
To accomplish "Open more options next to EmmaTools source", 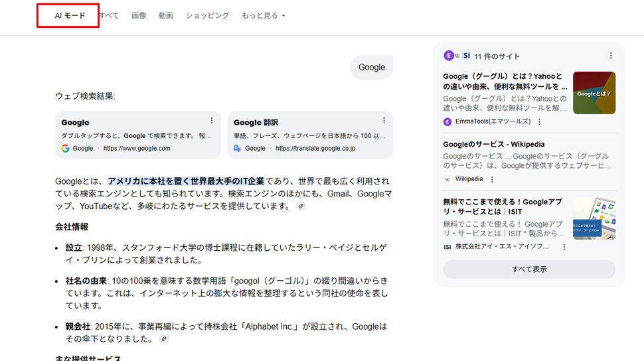I will click(x=539, y=121).
